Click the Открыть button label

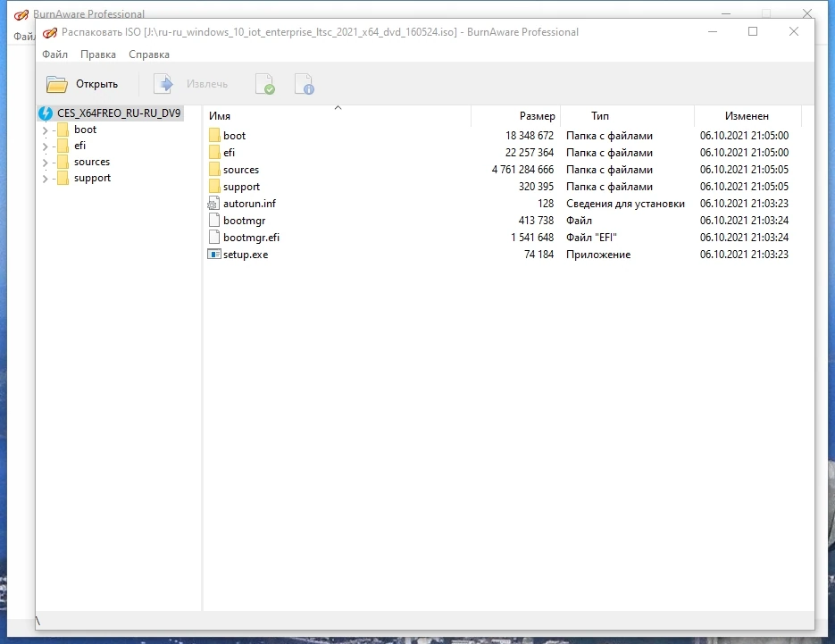97,84
